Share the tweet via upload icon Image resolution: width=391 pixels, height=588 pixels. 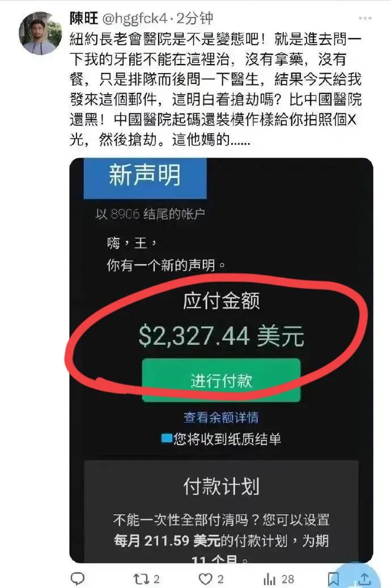click(364, 578)
